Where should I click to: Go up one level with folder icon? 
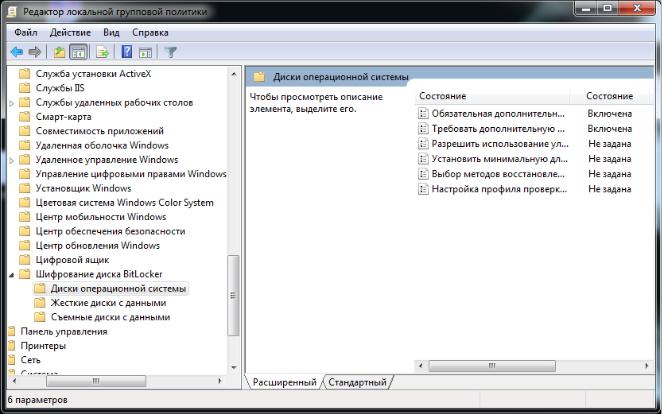click(x=59, y=52)
